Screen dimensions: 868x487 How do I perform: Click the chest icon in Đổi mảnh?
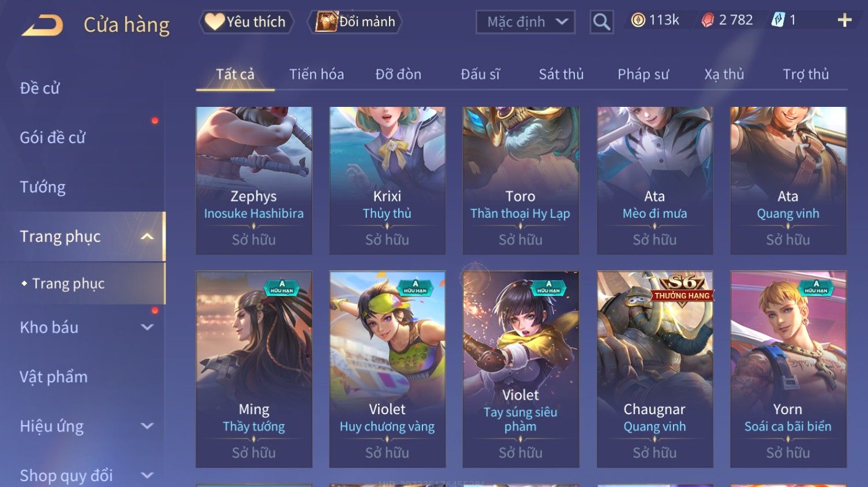point(326,21)
